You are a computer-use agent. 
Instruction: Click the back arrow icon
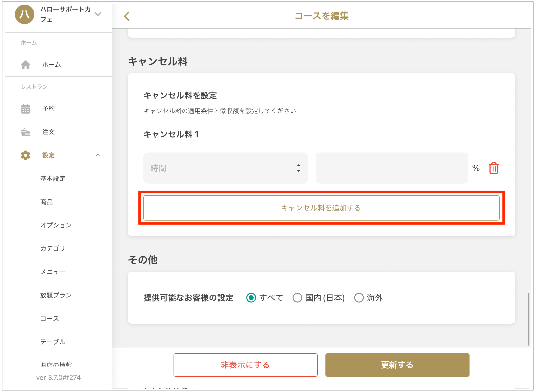(127, 16)
